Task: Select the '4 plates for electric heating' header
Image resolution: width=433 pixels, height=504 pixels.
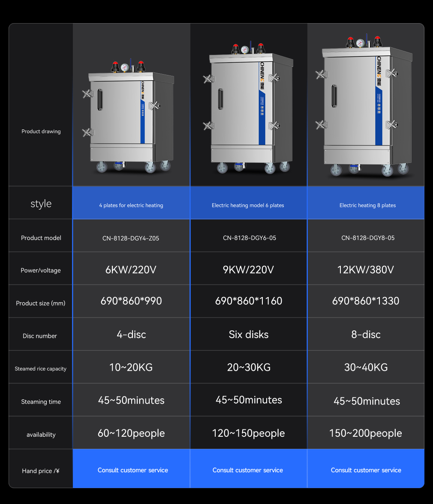Action: pos(131,205)
